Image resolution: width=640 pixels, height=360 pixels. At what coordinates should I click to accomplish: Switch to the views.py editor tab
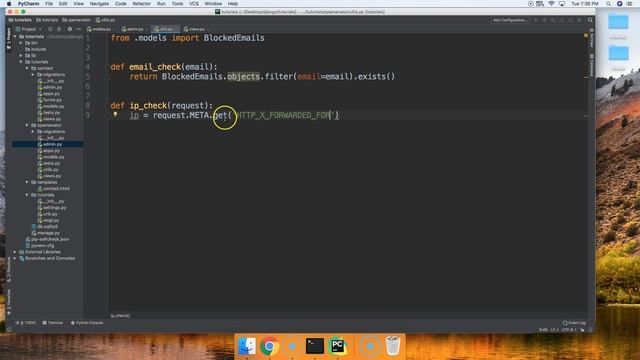(x=195, y=29)
